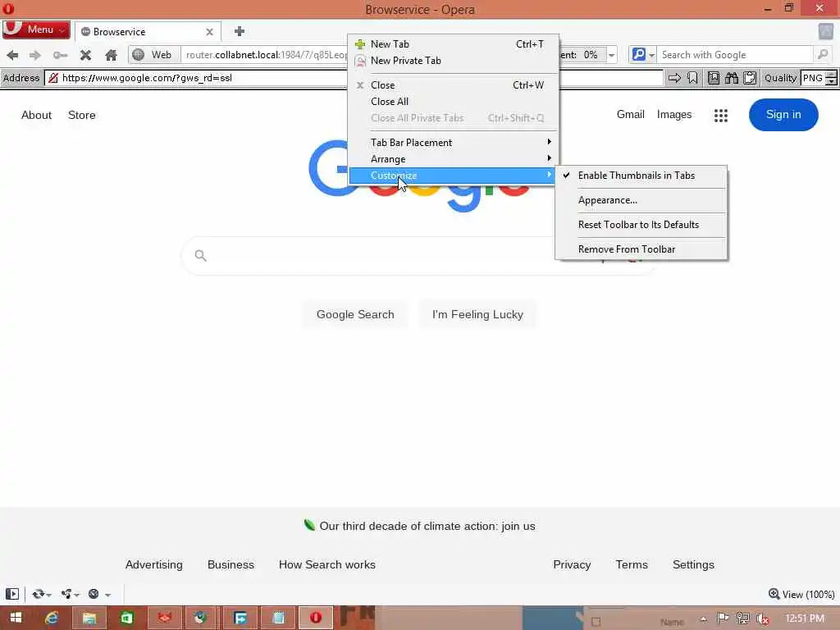Open the Business footer link
The width and height of the screenshot is (840, 630).
pyautogui.click(x=231, y=564)
